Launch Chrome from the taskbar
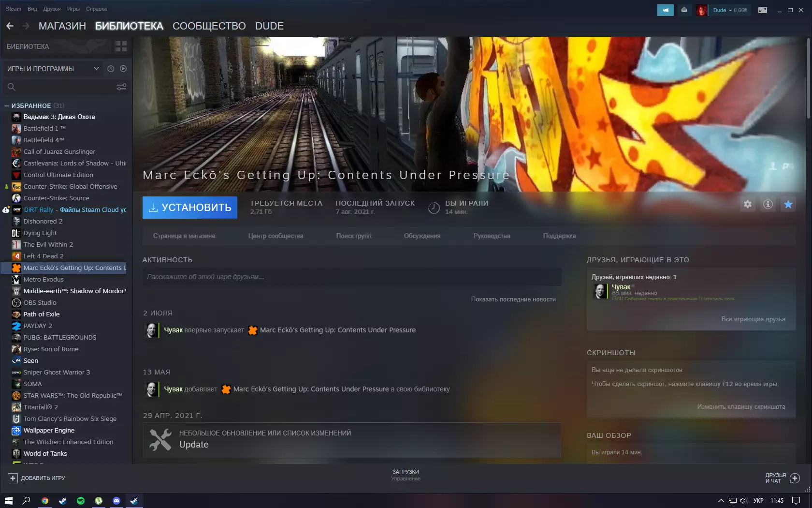This screenshot has width=812, height=508. coord(45,501)
